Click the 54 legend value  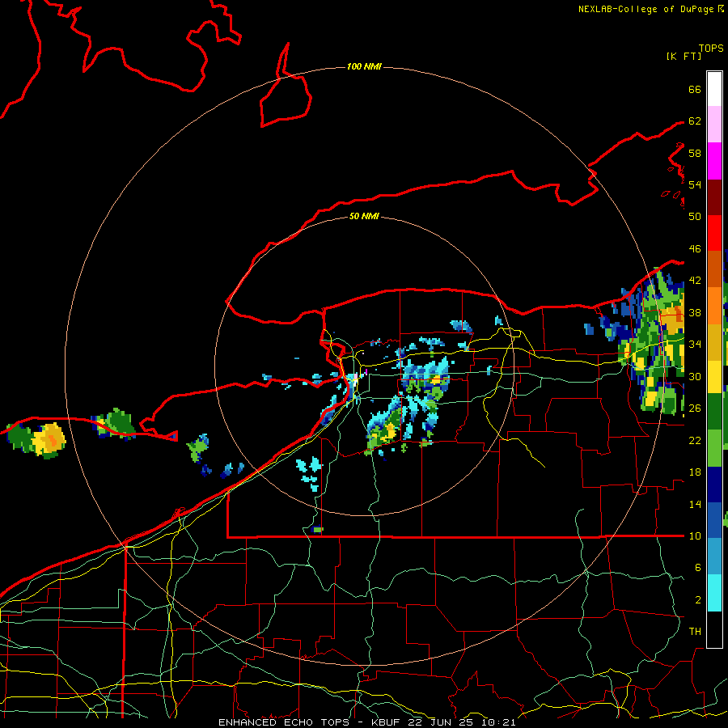point(695,184)
